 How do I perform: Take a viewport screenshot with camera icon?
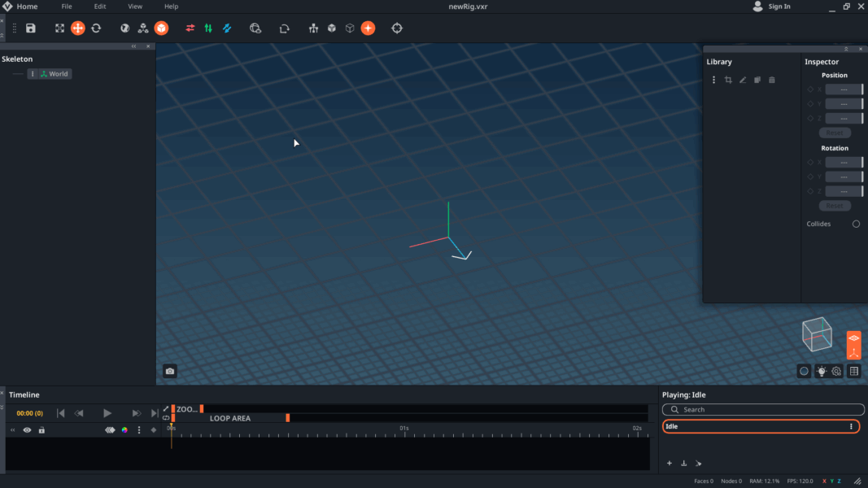pos(170,371)
